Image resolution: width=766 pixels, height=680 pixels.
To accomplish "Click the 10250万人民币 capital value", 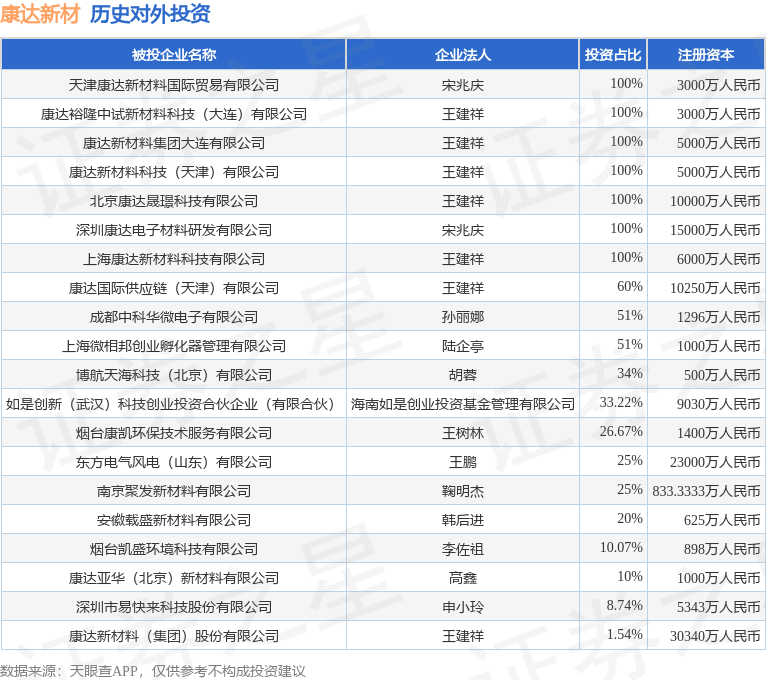I will point(715,288).
